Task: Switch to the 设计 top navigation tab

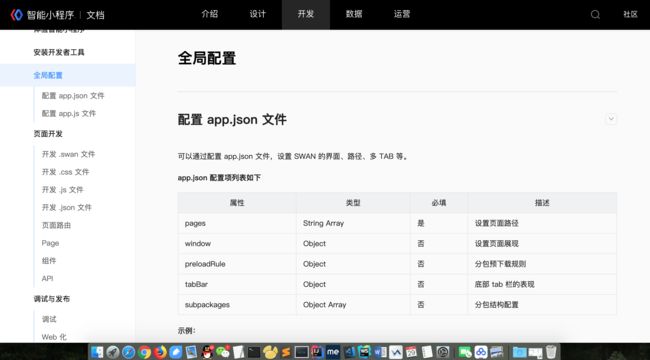Action: [257, 14]
